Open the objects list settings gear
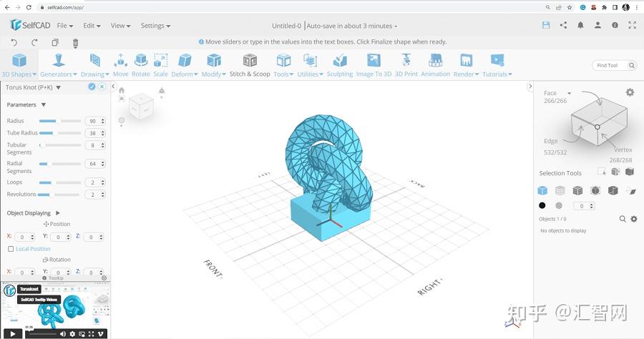This screenshot has height=339, width=644. (x=634, y=219)
